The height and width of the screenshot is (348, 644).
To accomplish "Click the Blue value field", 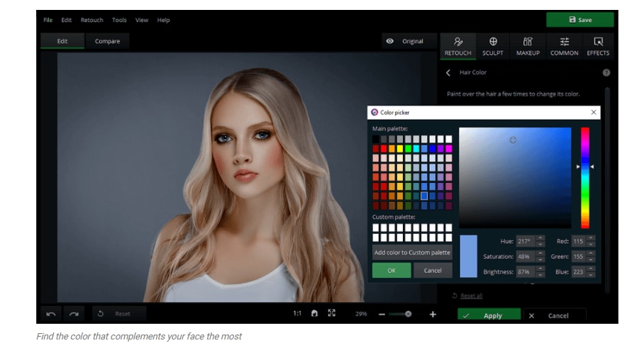I will click(x=579, y=271).
